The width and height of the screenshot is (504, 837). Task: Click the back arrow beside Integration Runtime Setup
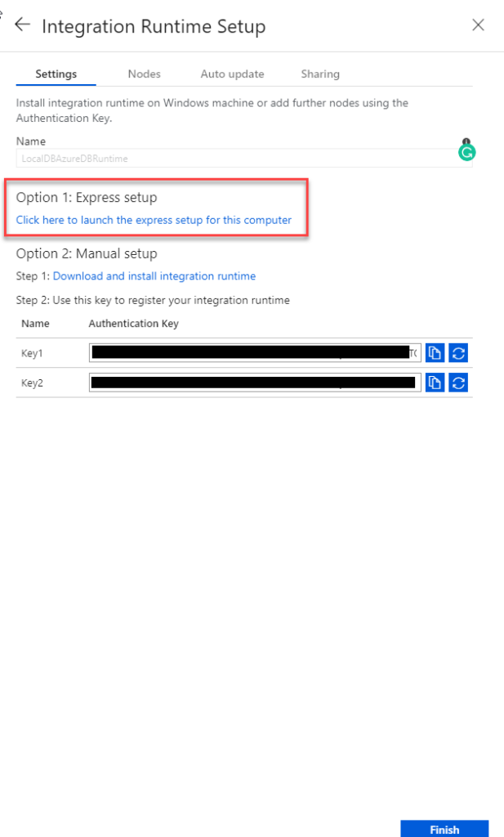tap(23, 25)
